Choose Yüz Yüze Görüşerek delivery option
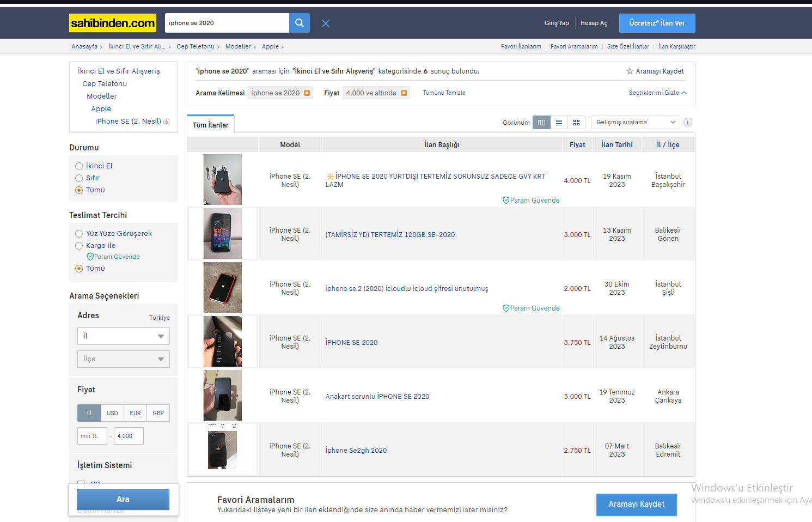Image resolution: width=812 pixels, height=522 pixels. tap(79, 234)
